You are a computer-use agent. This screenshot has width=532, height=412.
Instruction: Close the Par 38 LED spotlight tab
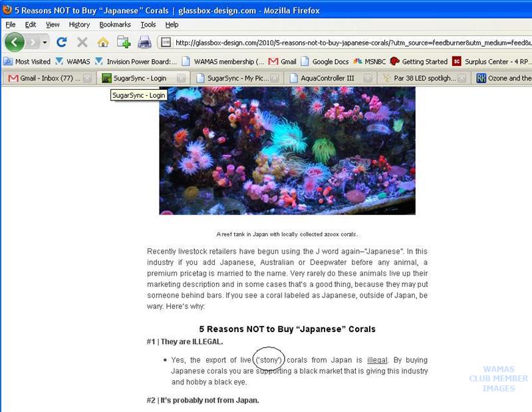(x=462, y=78)
